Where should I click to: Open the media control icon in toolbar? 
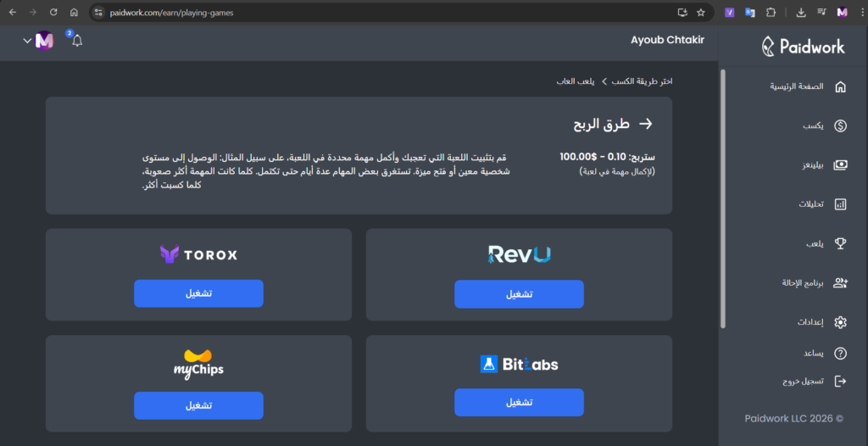[821, 12]
